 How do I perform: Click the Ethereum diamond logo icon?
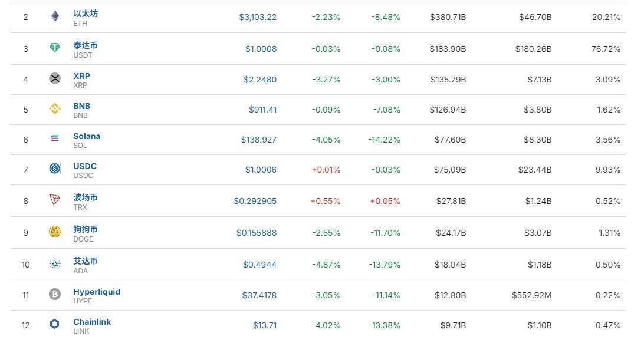click(x=55, y=16)
